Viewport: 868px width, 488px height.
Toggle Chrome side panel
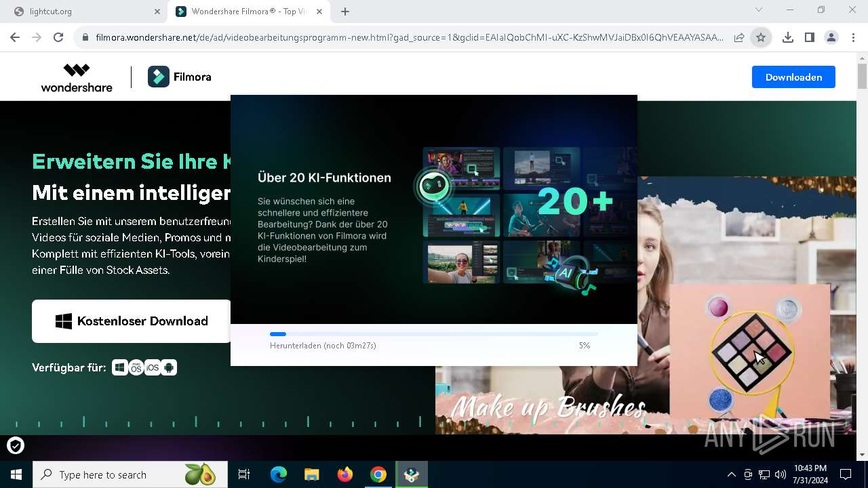tap(809, 38)
